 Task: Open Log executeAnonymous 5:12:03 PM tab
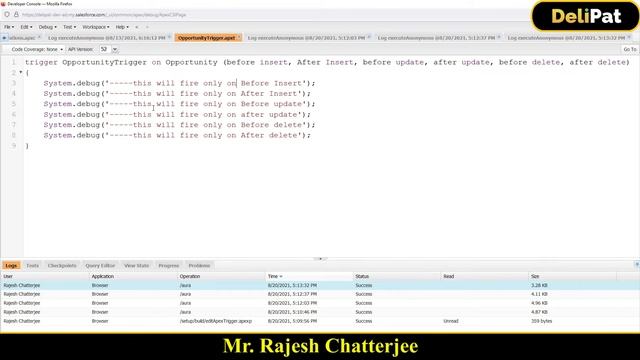pos(306,38)
